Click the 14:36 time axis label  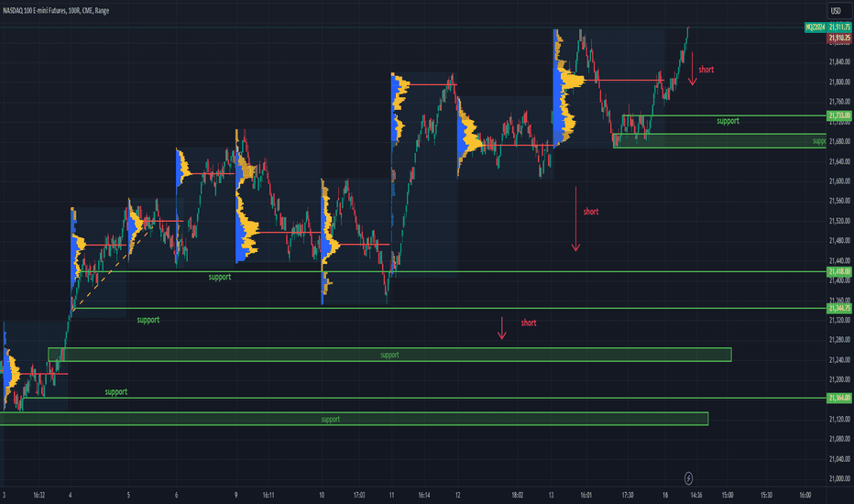pos(696,495)
